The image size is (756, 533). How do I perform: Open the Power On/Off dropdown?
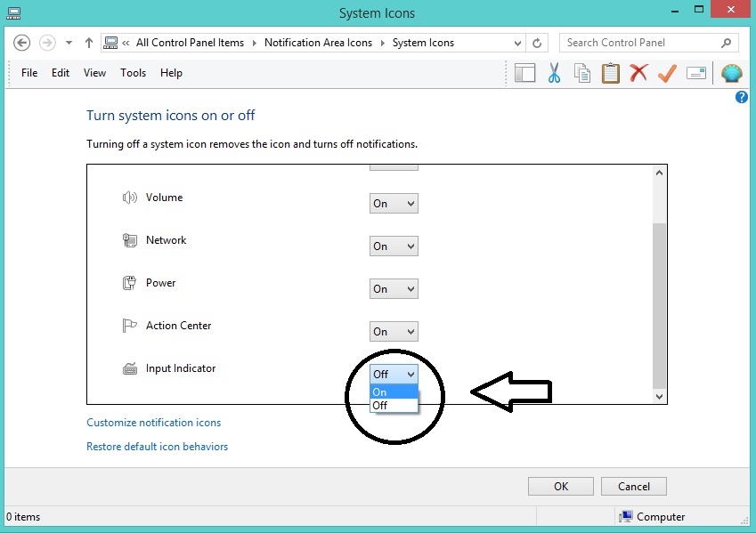pos(394,288)
